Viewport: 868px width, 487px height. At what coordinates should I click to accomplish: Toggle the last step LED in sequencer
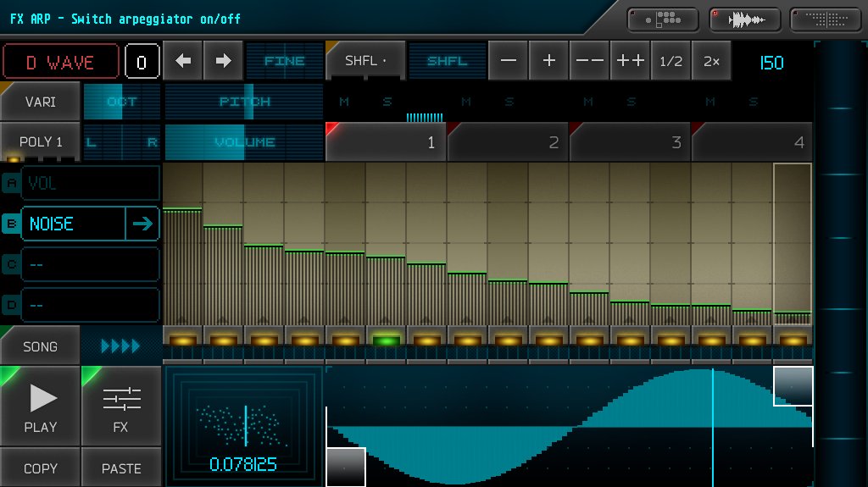coord(793,340)
